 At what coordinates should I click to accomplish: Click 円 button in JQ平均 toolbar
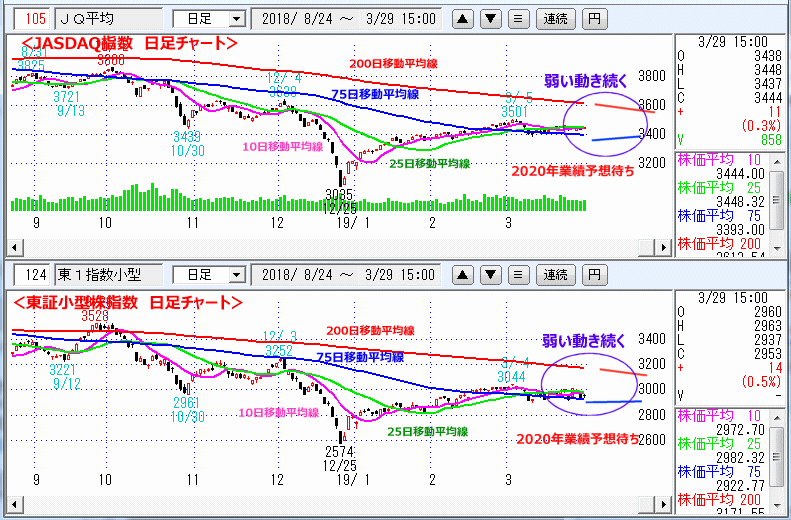(594, 19)
